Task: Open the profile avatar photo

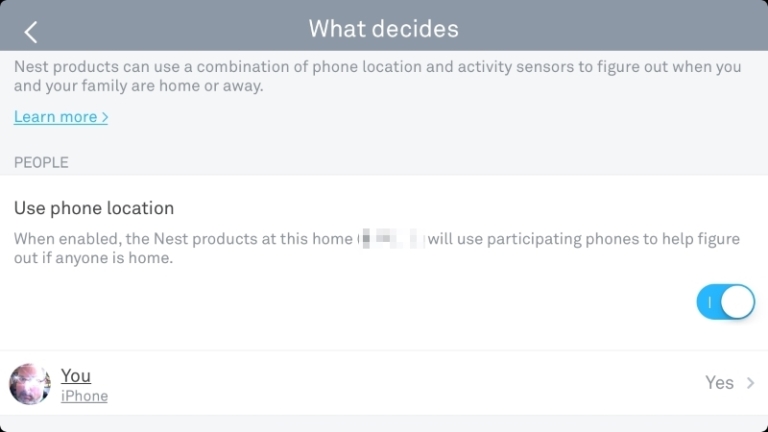Action: (30, 384)
